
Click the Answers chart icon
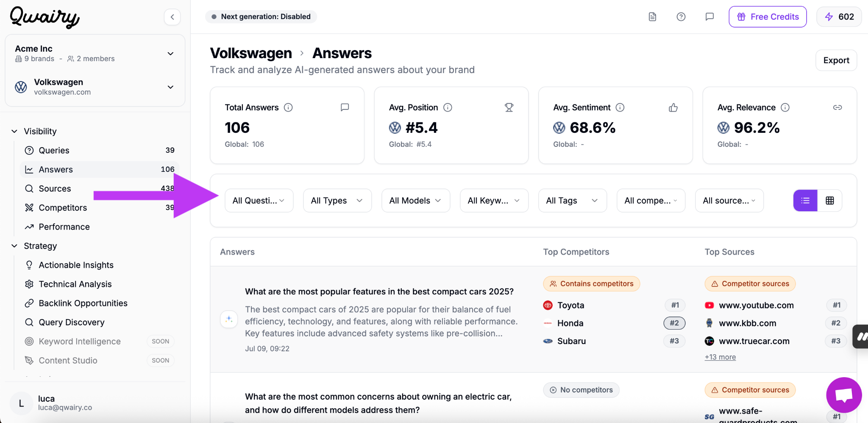29,170
